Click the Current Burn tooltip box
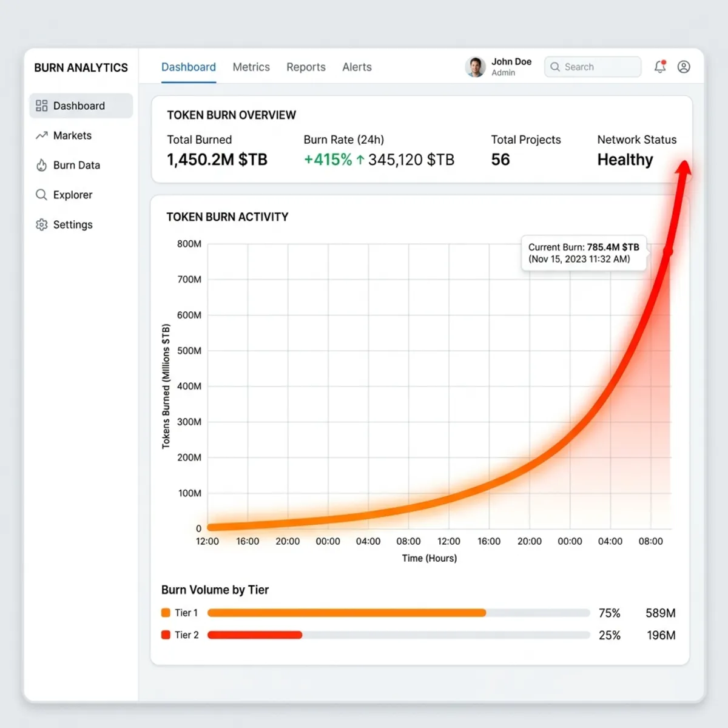The image size is (728, 728). click(x=584, y=253)
